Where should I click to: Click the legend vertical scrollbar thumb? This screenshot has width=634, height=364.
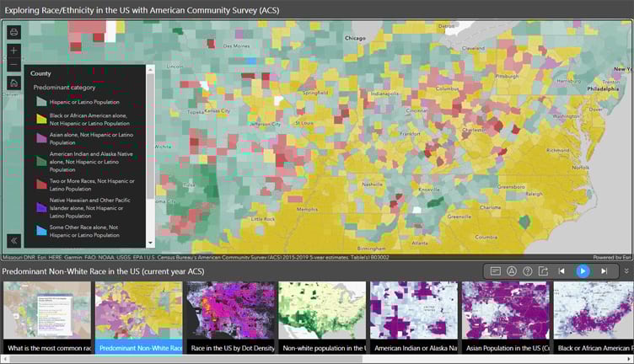(x=150, y=136)
